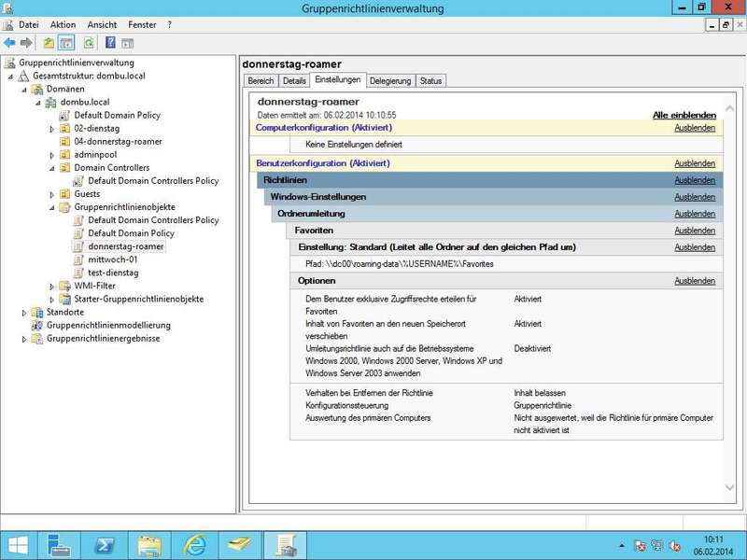This screenshot has width=747, height=560.
Task: Open the Aktion menu
Action: (x=63, y=24)
